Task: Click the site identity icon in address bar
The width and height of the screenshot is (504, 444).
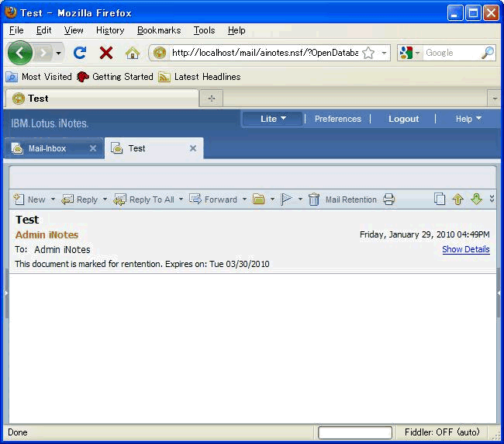Action: coord(160,53)
